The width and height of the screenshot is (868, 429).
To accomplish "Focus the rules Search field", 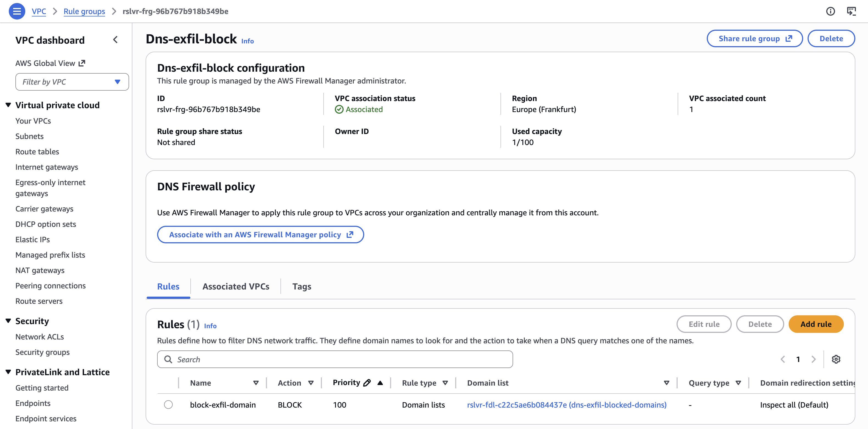I will pos(335,359).
